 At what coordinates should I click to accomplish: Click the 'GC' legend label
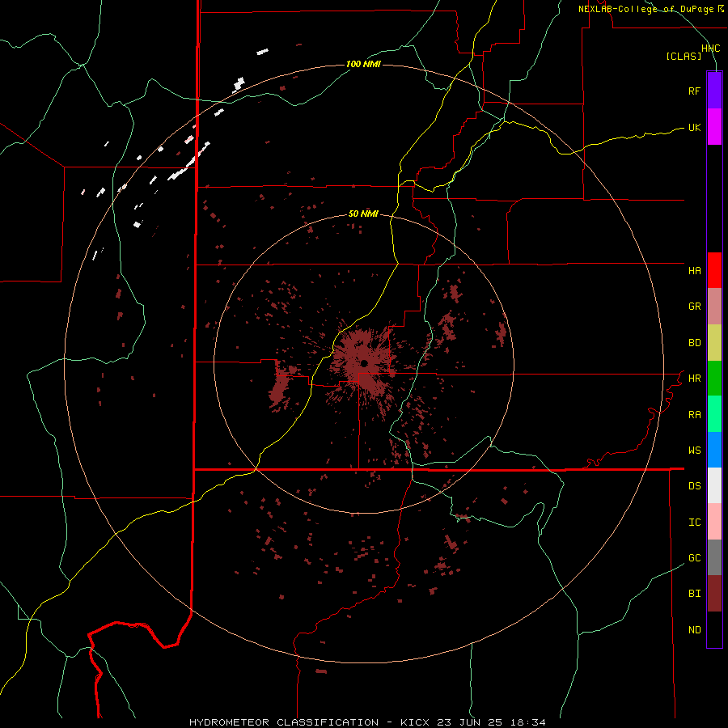pyautogui.click(x=694, y=558)
